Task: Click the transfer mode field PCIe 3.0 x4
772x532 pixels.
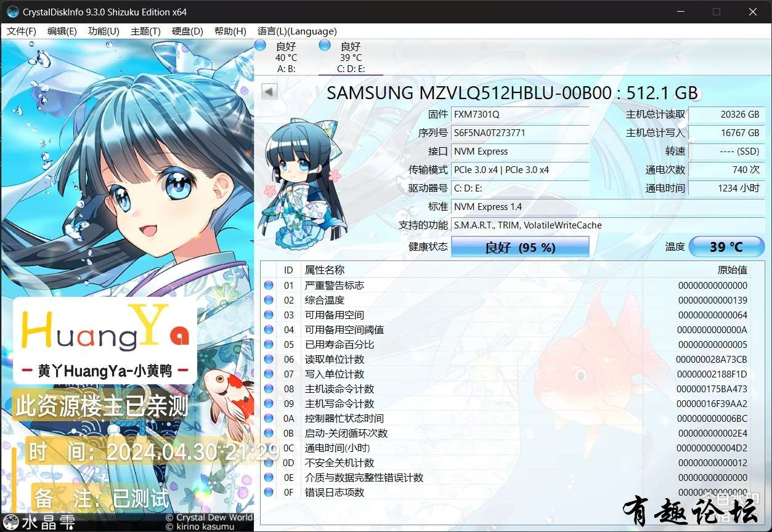Action: coord(520,170)
